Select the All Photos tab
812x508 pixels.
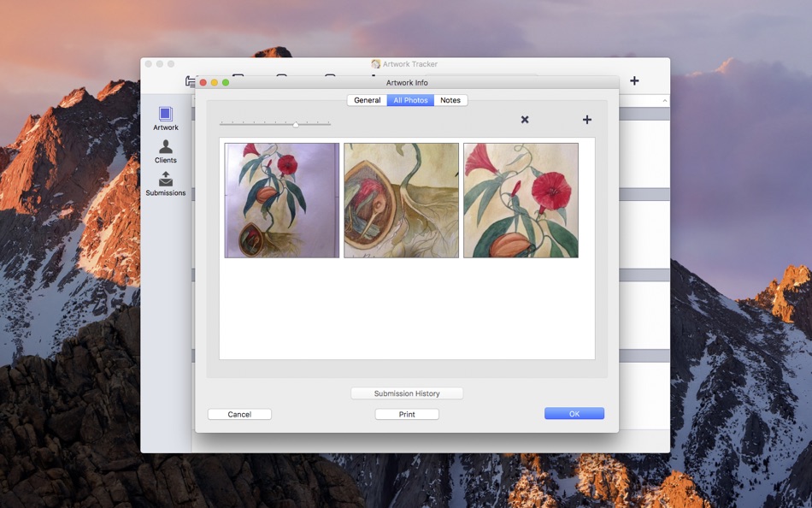click(409, 100)
